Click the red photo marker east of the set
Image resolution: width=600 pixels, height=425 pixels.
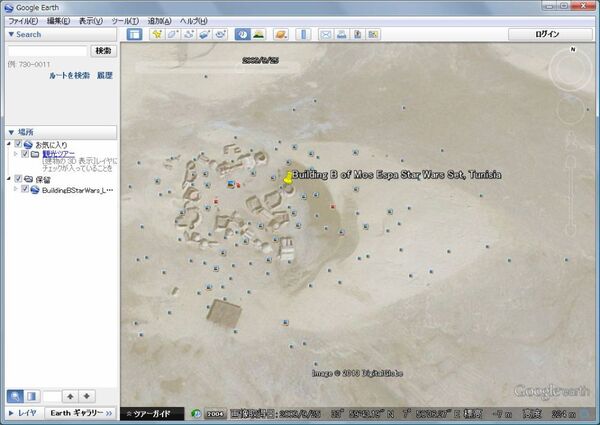tap(333, 207)
